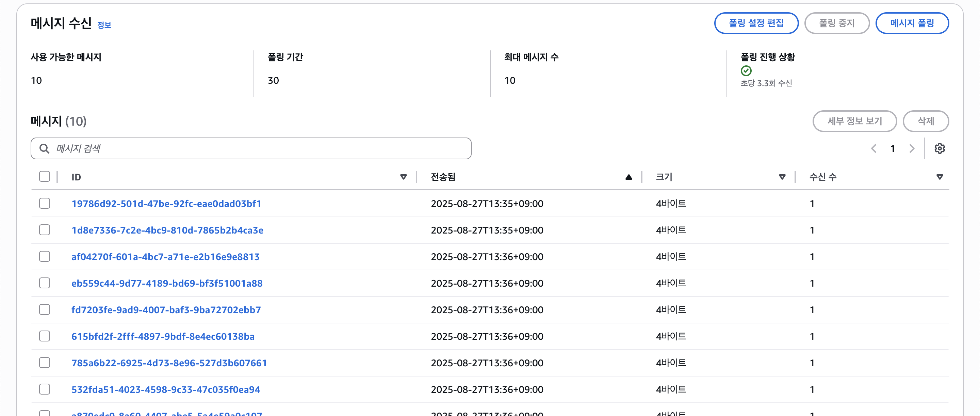Go to next page arrow
980x416 pixels.
coord(912,148)
